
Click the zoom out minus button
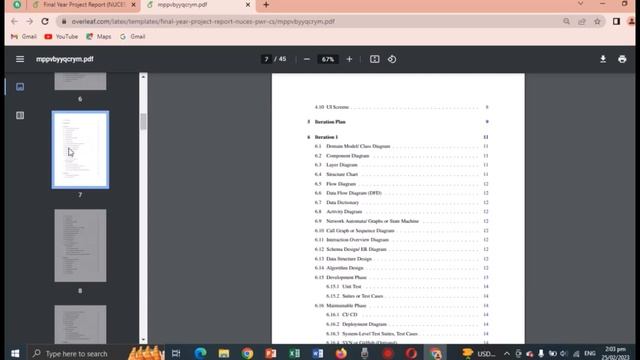pos(307,59)
